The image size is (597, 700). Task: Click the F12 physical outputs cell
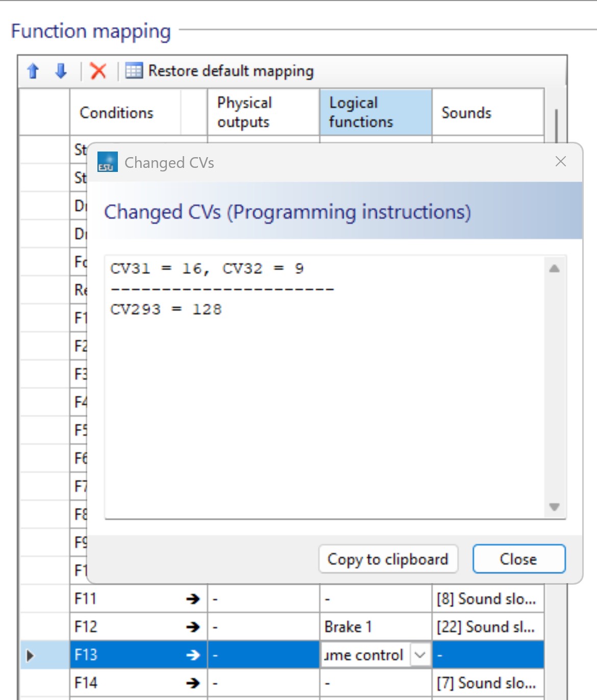tap(264, 627)
